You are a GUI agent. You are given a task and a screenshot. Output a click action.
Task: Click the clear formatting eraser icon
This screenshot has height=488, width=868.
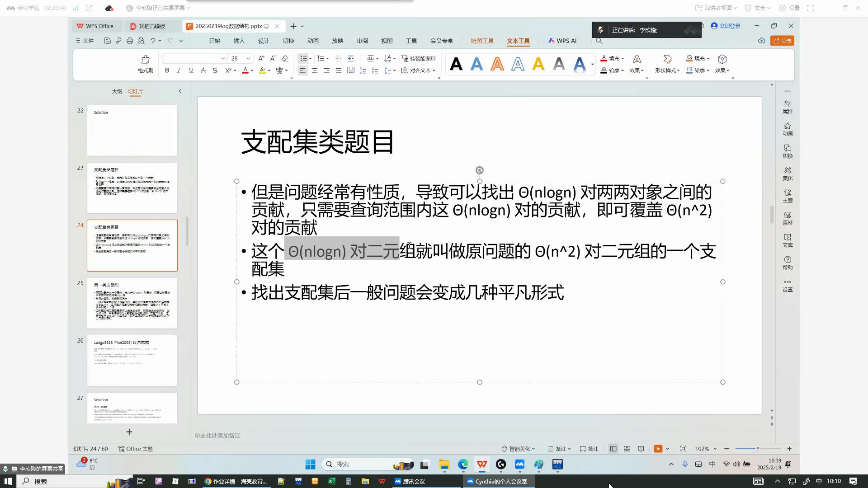click(x=285, y=58)
